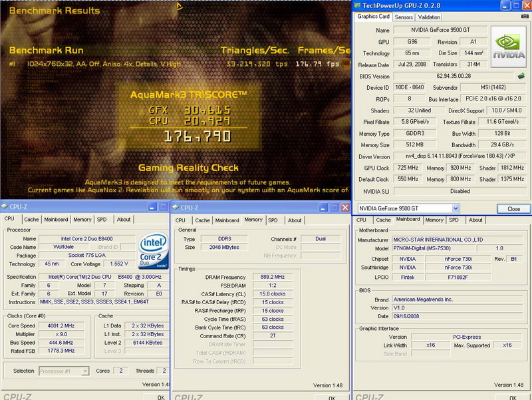Click the Level 2 cache 6144 KBytes value
The image size is (532, 400).
click(148, 343)
